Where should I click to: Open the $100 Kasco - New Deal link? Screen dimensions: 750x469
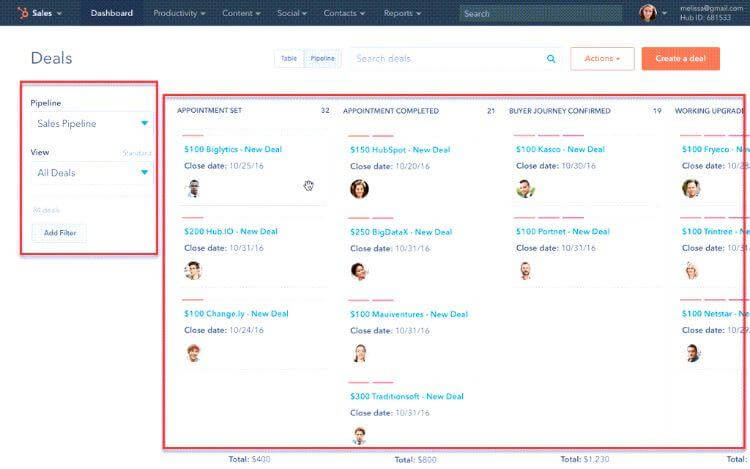point(560,149)
